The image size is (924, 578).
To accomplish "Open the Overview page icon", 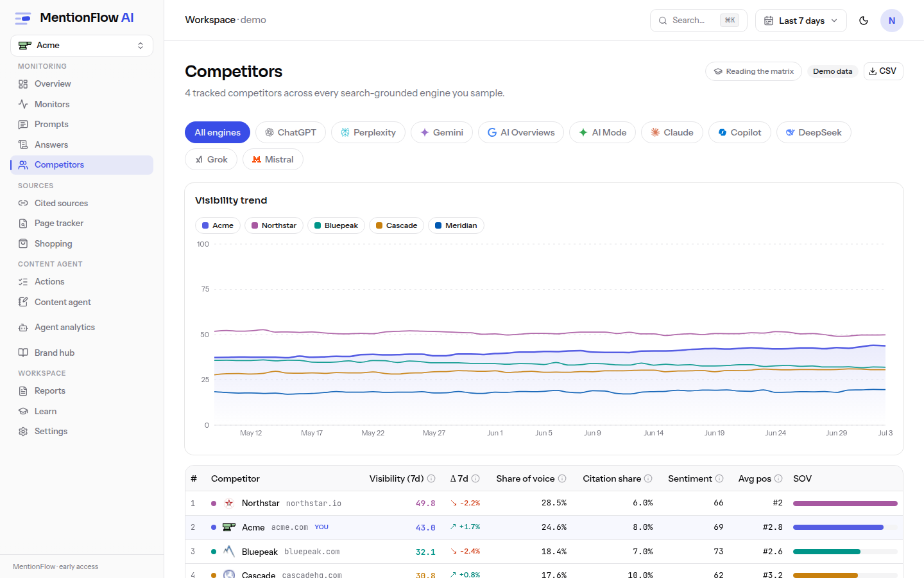I will click(23, 84).
